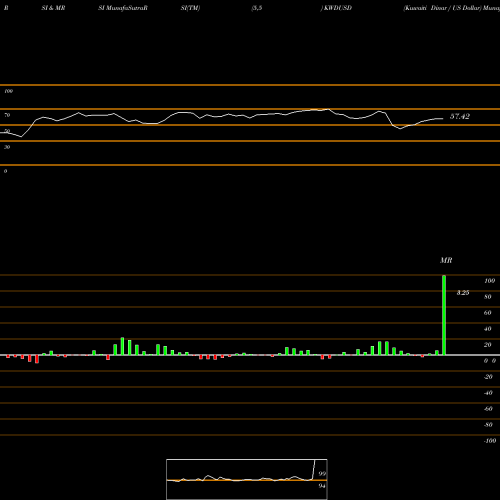500x500 pixels.
Task: Click the RSI axis label 70
Action: pos(7,115)
